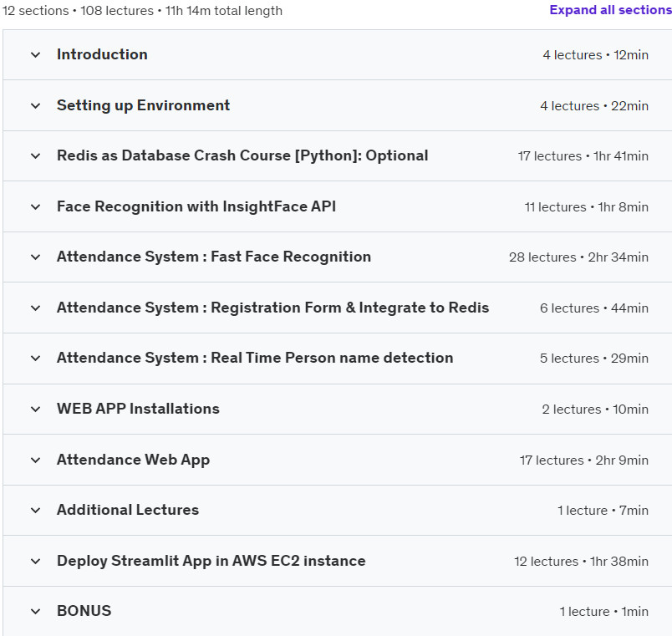Screen dimensions: 672x636
Task: Click the '11 lectures • 1hr 8min' text
Action: click(586, 207)
